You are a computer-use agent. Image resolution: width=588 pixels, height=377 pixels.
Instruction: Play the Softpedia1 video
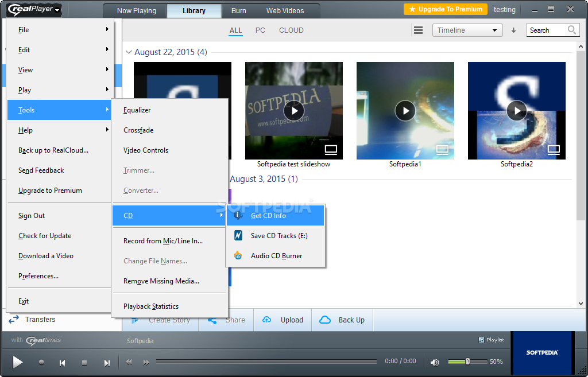[405, 111]
